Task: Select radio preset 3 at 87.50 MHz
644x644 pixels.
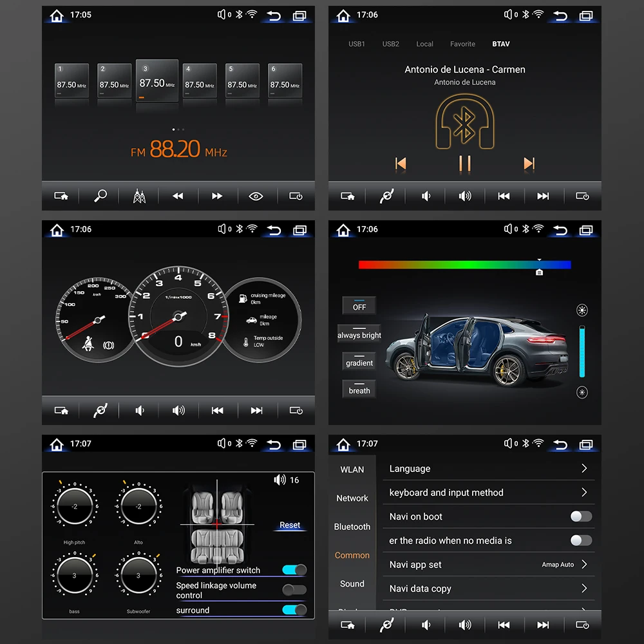Action: 157,80
